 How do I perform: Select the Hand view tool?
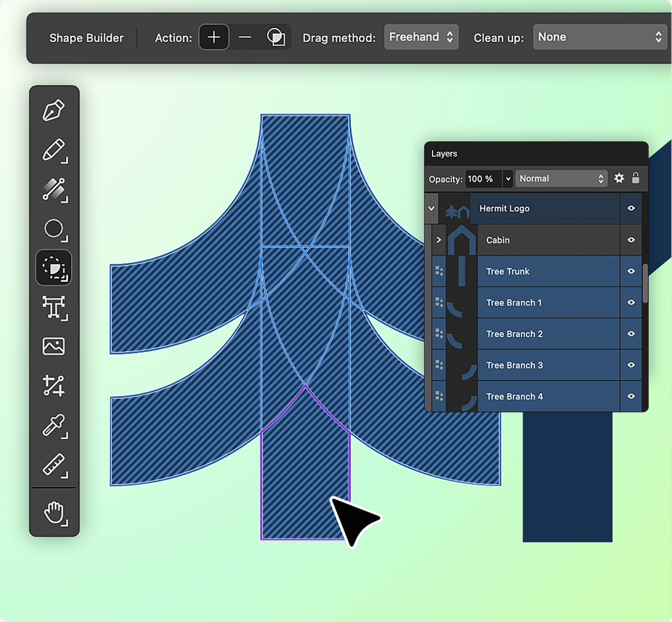click(x=54, y=513)
